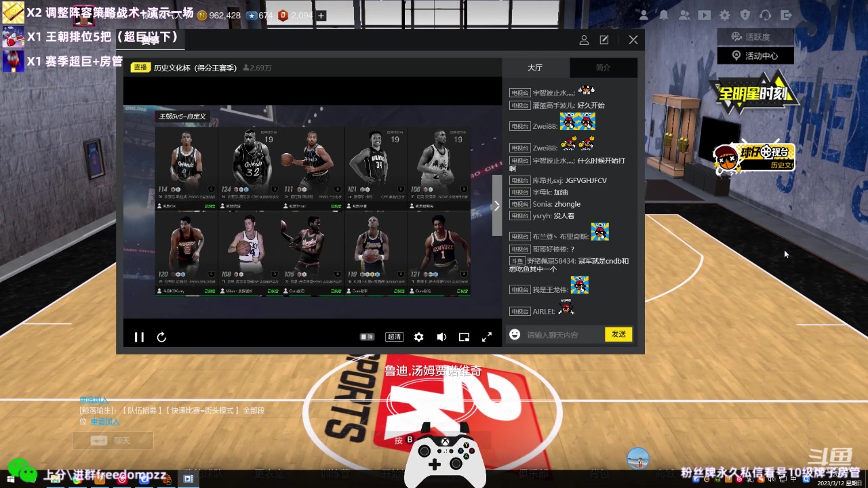868x488 pixels.
Task: Click the logout exit icon
Action: coord(786,15)
